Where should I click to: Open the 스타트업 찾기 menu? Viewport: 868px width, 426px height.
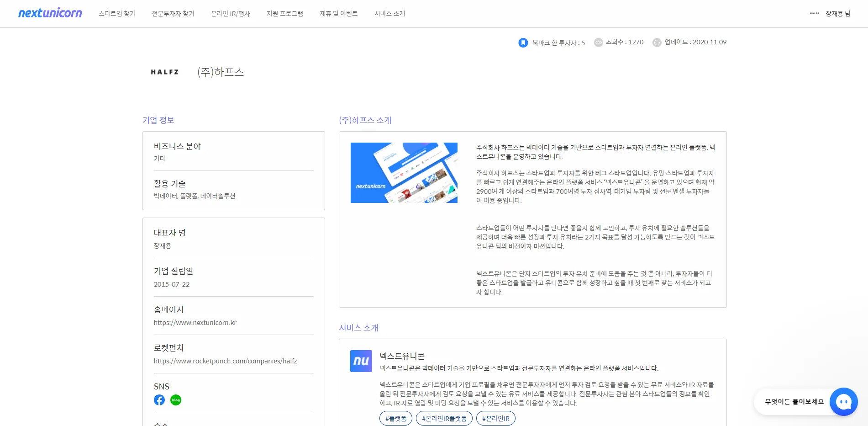point(117,14)
